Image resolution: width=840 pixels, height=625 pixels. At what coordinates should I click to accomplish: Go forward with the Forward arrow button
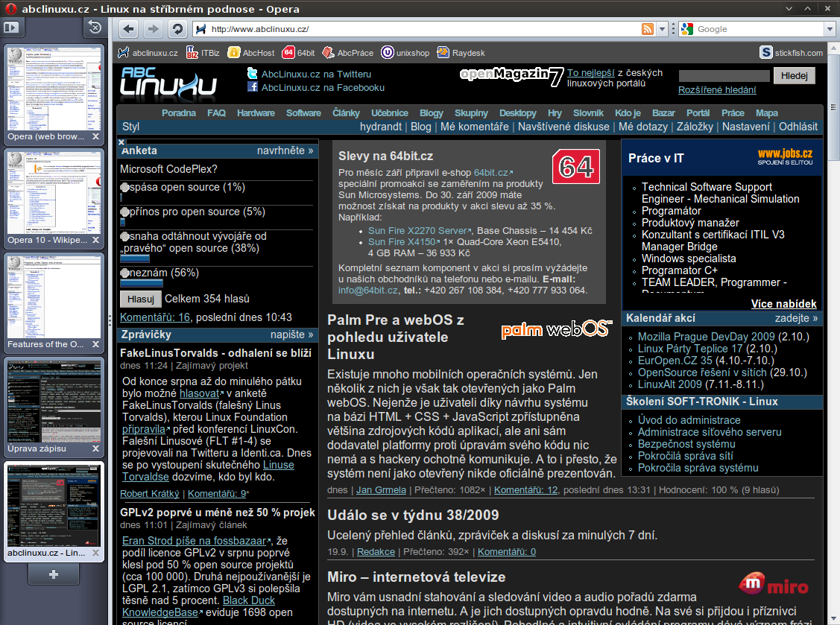point(154,29)
